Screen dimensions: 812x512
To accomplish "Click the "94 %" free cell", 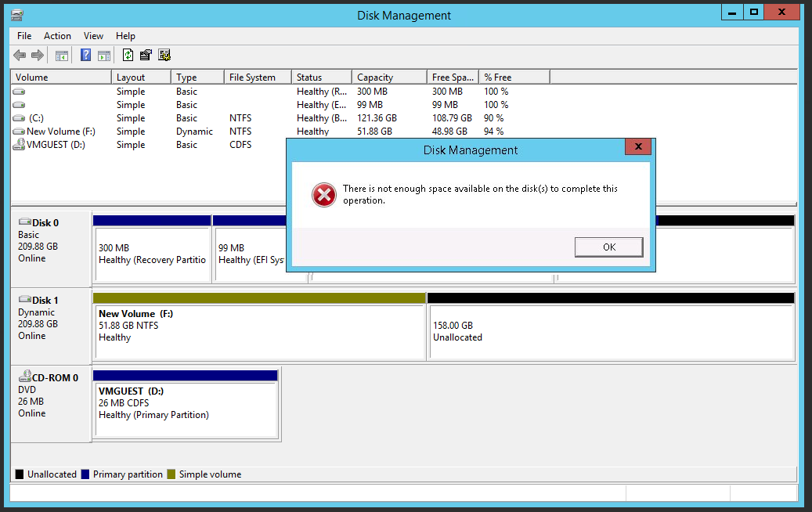I will 493,132.
